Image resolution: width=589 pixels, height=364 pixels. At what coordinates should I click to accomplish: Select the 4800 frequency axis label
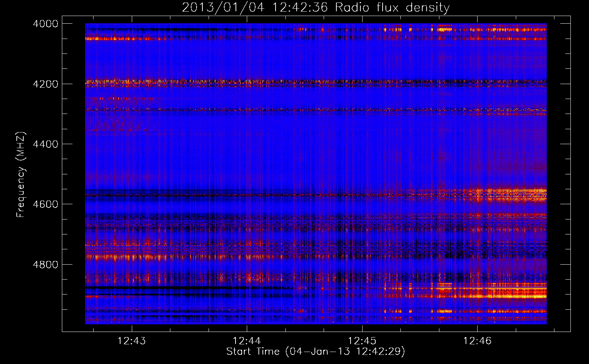pos(46,264)
